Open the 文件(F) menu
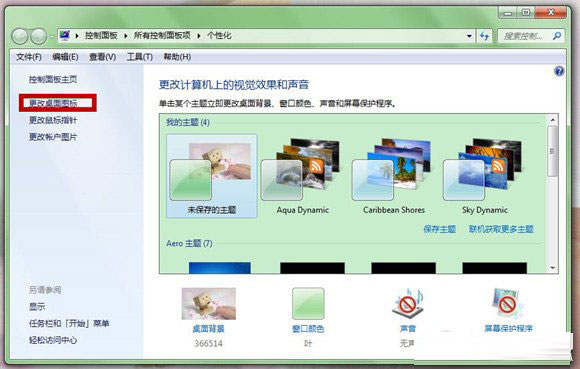The width and height of the screenshot is (580, 369). pyautogui.click(x=28, y=57)
